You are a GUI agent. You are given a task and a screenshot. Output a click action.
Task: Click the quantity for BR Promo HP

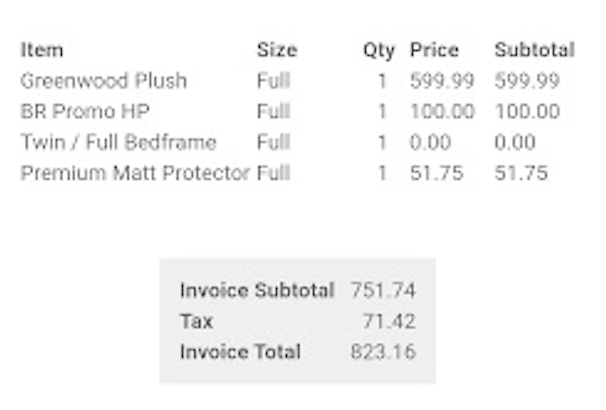click(x=382, y=112)
